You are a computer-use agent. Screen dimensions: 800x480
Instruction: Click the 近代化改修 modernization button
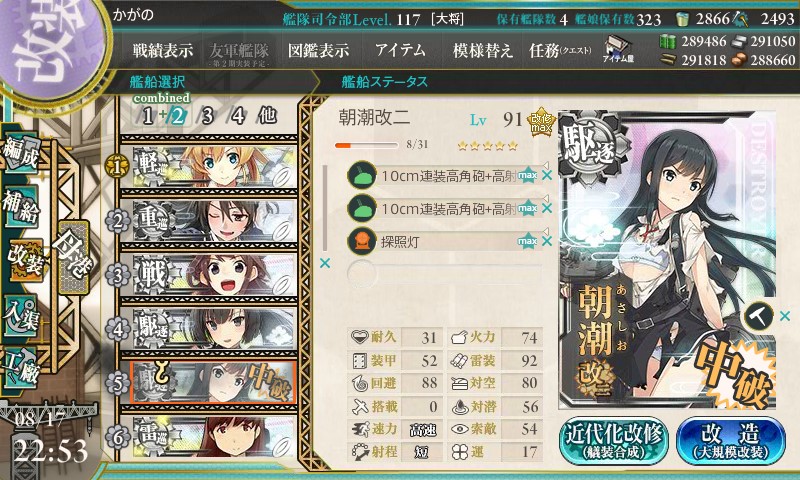(614, 442)
